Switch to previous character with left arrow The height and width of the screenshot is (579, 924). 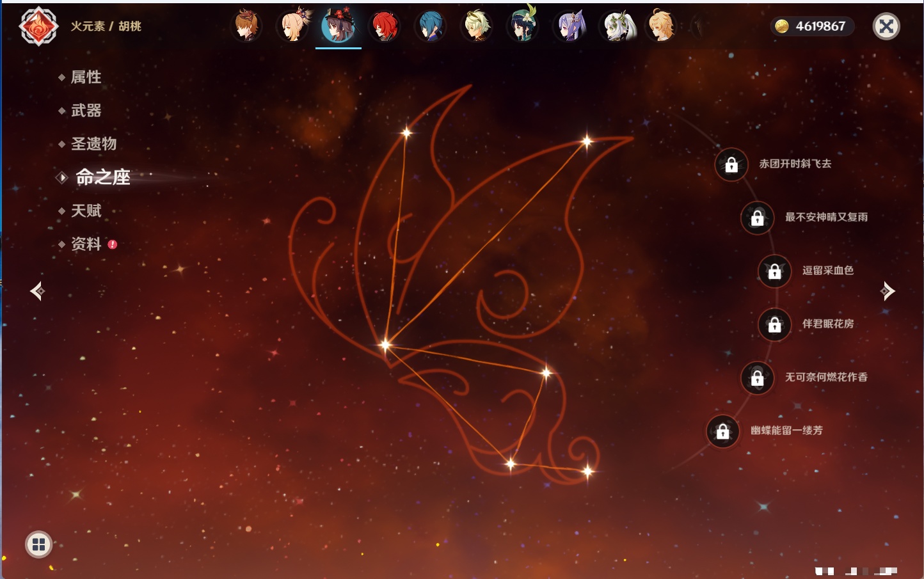click(38, 291)
